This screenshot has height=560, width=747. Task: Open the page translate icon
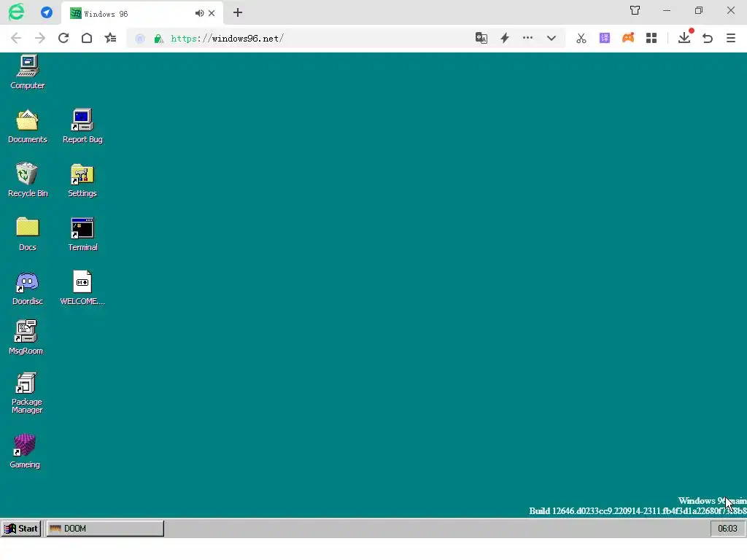[x=481, y=38]
